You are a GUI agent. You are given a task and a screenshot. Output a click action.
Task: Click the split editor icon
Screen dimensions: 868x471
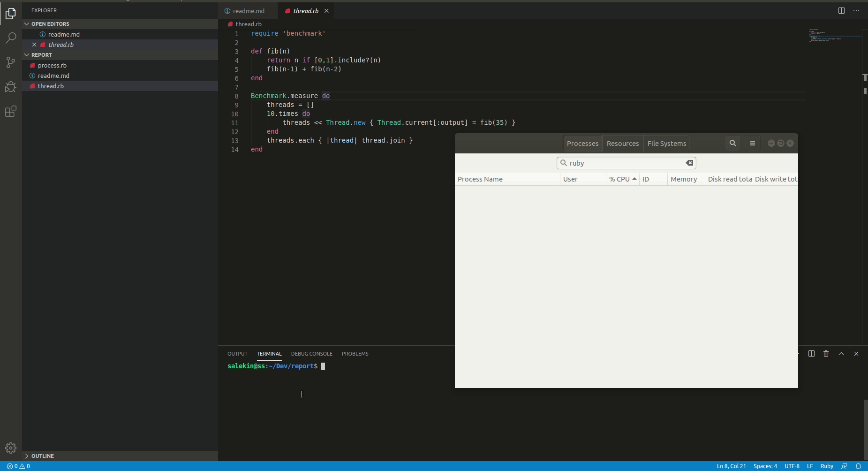(x=841, y=11)
